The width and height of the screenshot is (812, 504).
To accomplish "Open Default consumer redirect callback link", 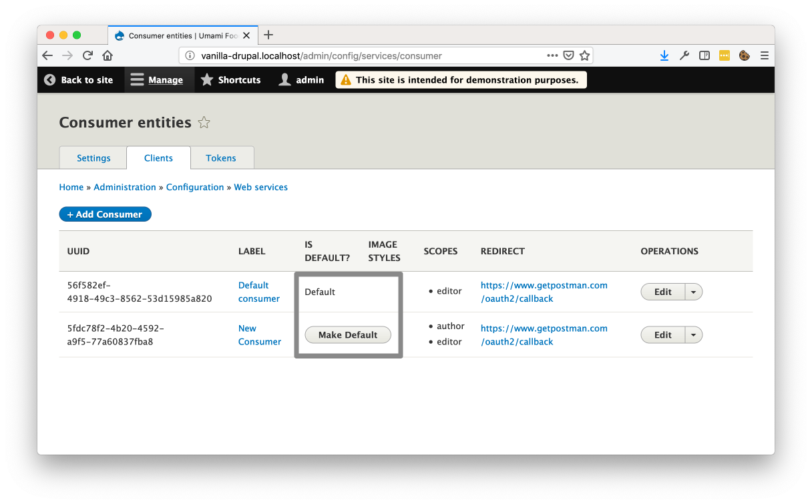I will tap(544, 292).
